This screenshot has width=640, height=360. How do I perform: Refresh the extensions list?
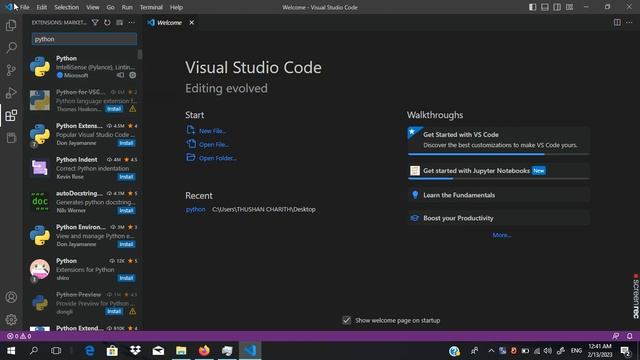pyautogui.click(x=107, y=22)
